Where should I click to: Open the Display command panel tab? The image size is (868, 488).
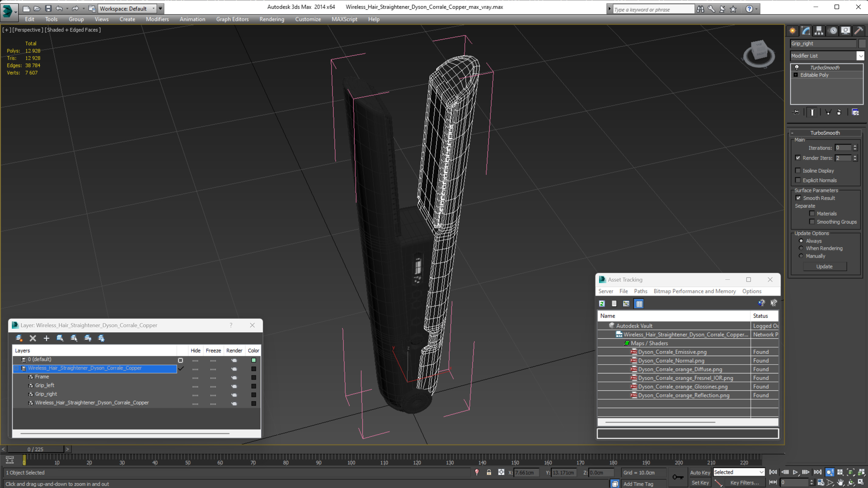tap(845, 31)
